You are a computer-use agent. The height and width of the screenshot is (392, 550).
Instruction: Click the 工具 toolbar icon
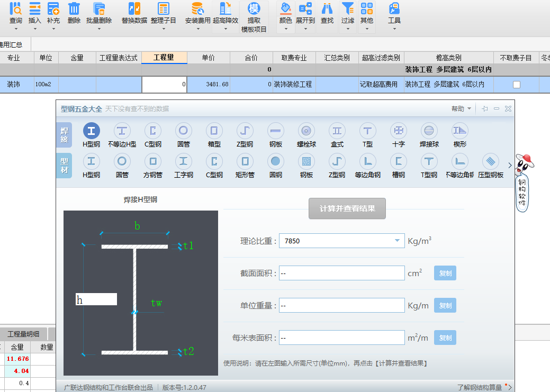(394, 8)
